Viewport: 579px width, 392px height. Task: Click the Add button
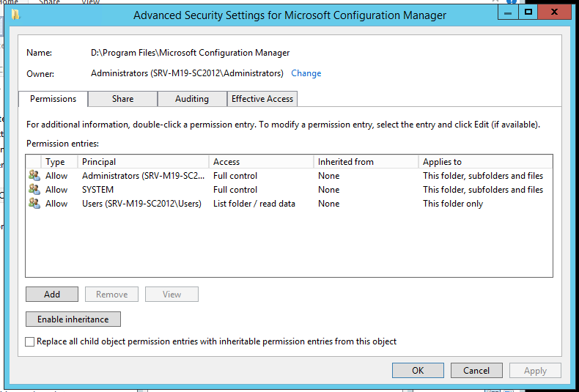coord(52,295)
